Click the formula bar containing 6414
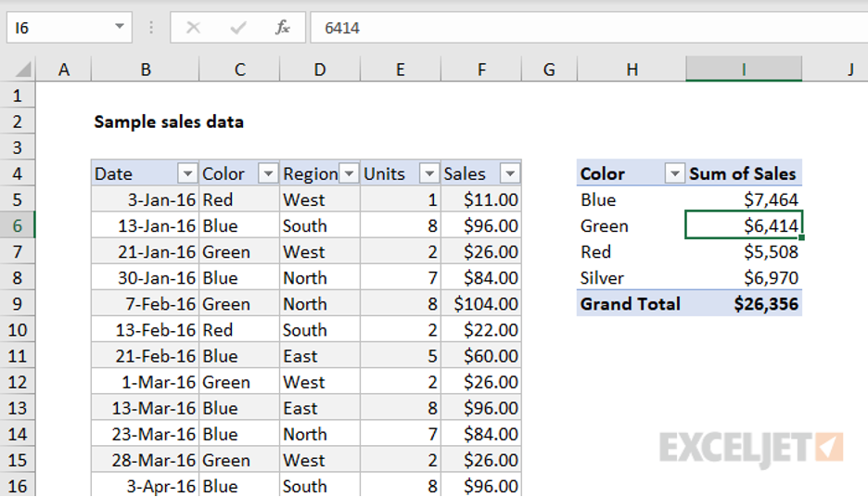 pyautogui.click(x=589, y=27)
